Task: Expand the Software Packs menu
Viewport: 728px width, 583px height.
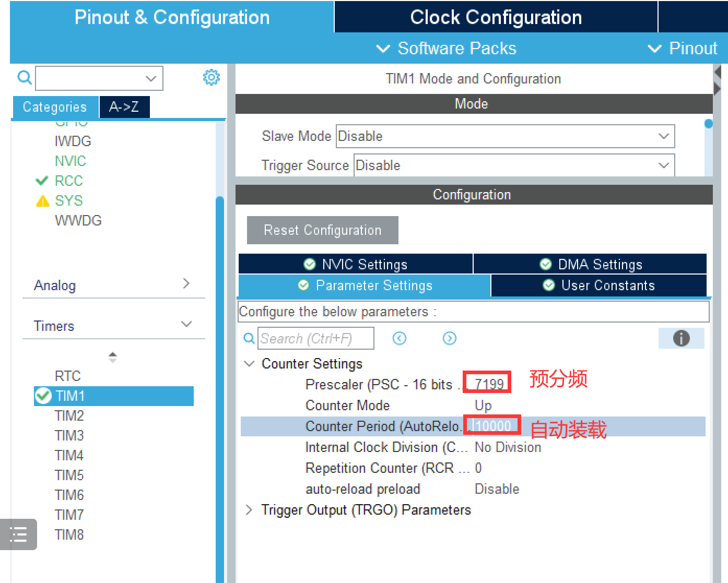Action: 447,49
